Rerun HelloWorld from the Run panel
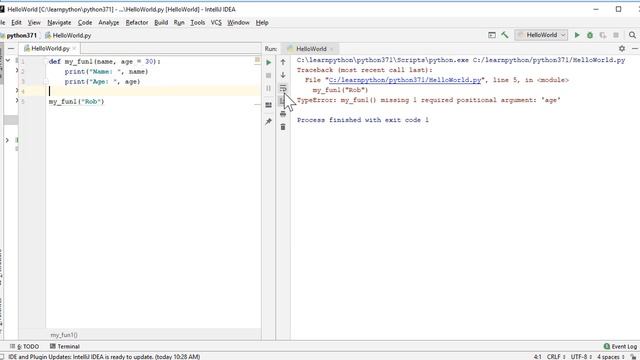 coord(269,62)
